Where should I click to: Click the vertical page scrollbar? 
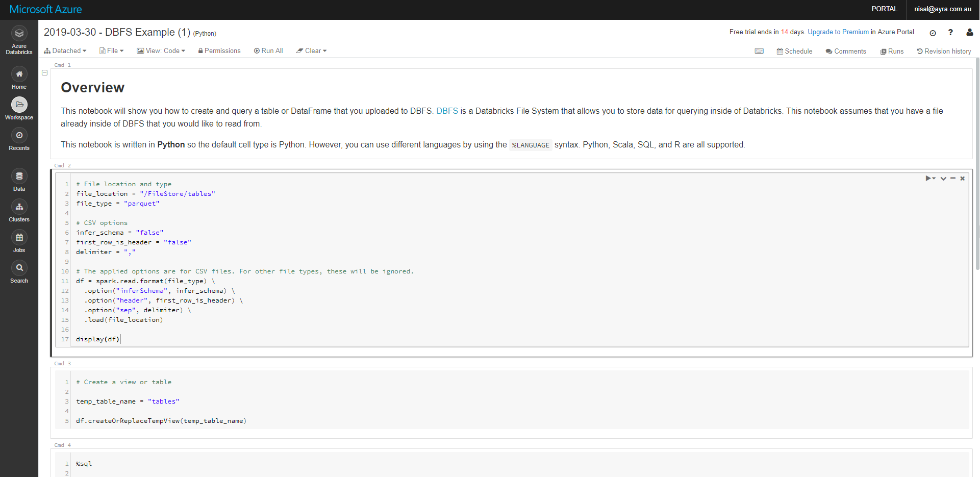(977, 163)
